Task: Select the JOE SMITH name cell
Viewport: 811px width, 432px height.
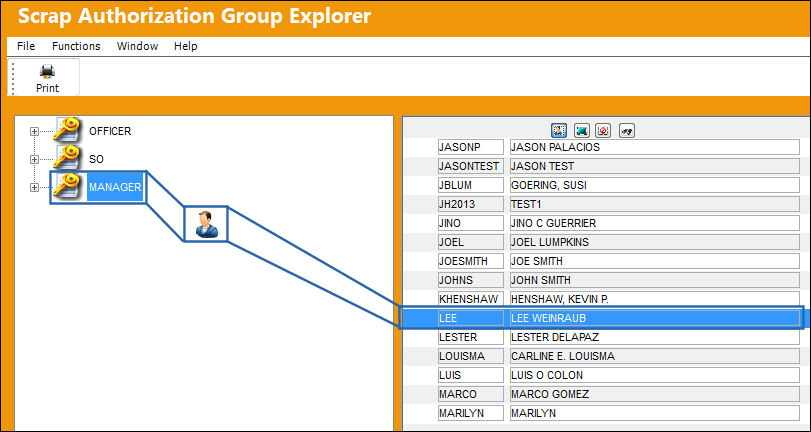Action: click(654, 261)
